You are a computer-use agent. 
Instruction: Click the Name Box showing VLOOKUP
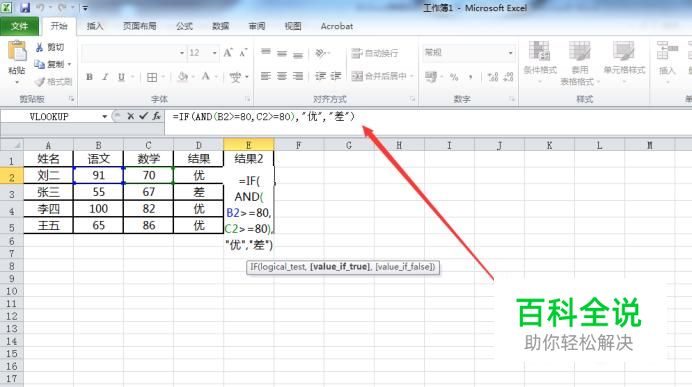pos(50,116)
